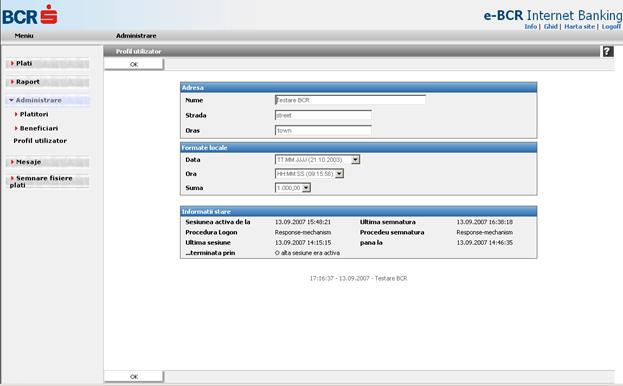Select Profil utilizator in sidebar
The width and height of the screenshot is (623, 386).
click(40, 141)
